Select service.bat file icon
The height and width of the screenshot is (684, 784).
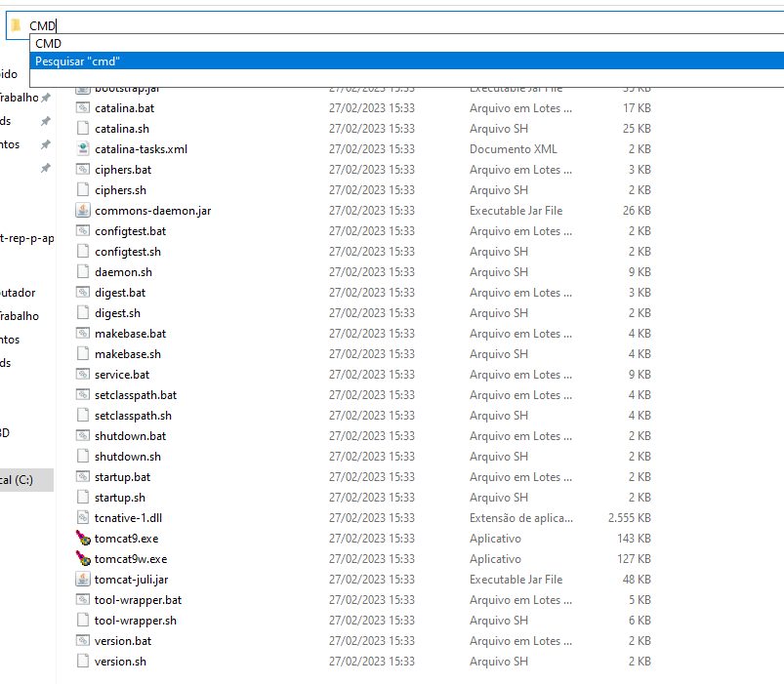[82, 375]
